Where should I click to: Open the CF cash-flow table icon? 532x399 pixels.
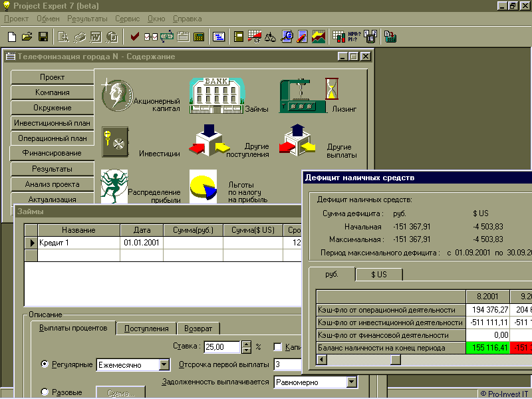click(255, 37)
